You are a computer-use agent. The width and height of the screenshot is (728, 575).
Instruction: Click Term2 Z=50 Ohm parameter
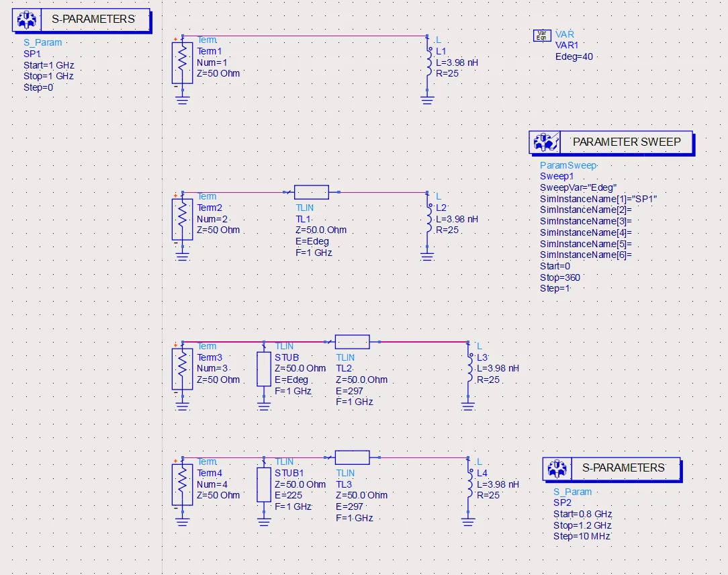pyautogui.click(x=218, y=230)
